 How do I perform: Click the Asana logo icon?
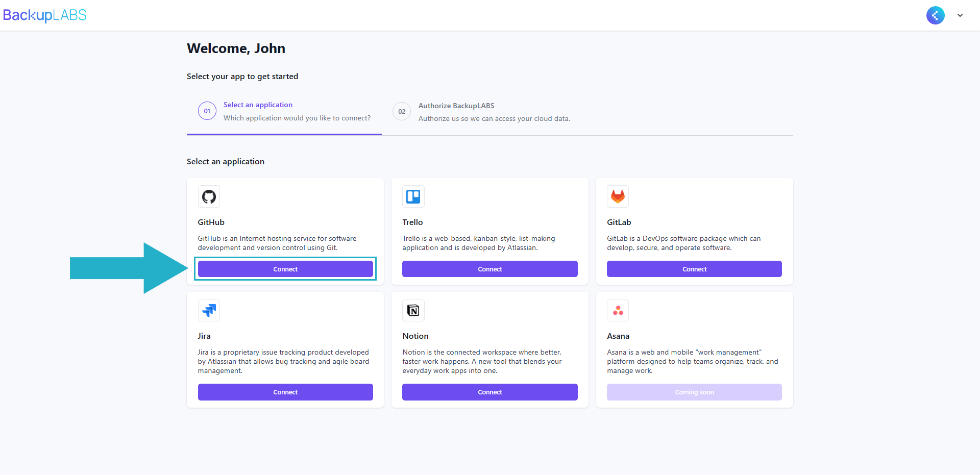pyautogui.click(x=618, y=310)
